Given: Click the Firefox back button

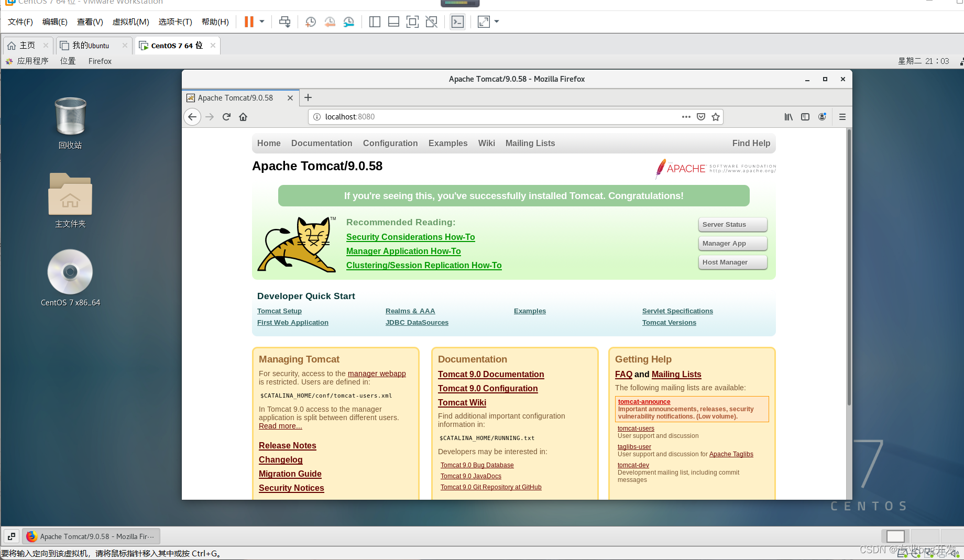Looking at the screenshot, I should pyautogui.click(x=192, y=117).
